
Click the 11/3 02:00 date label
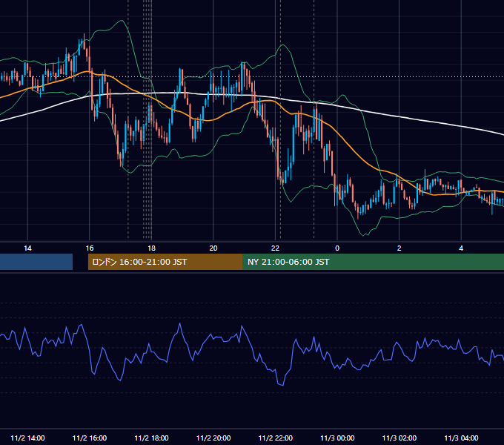(399, 438)
